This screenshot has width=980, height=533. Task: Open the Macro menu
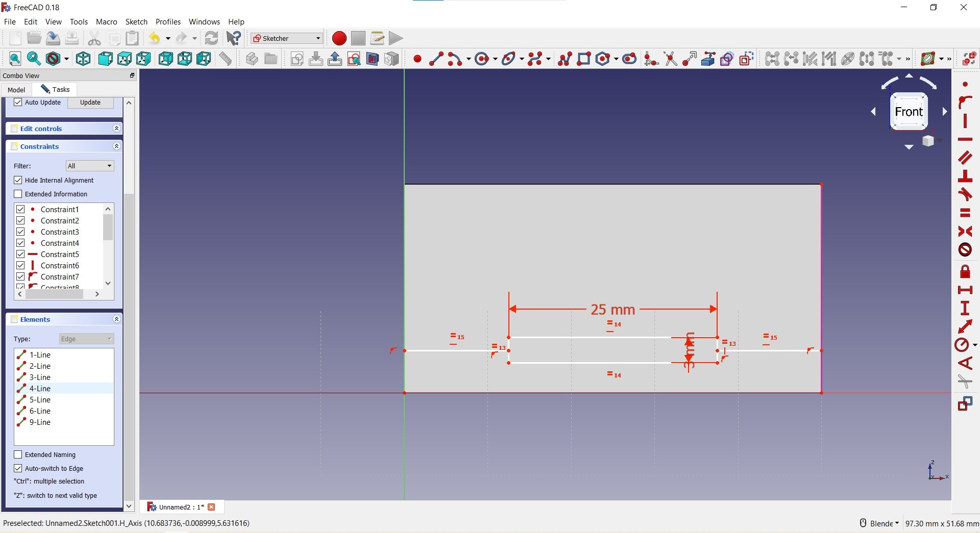point(107,22)
